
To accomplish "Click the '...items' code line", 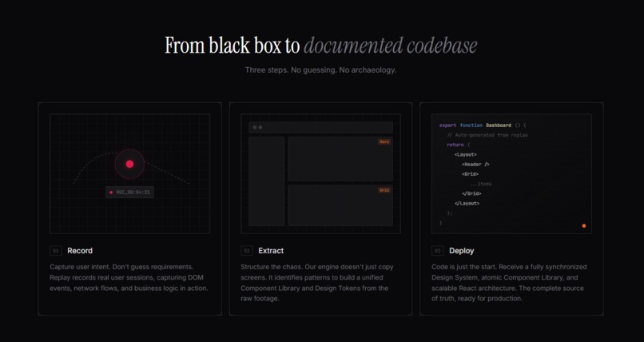I will (480, 184).
